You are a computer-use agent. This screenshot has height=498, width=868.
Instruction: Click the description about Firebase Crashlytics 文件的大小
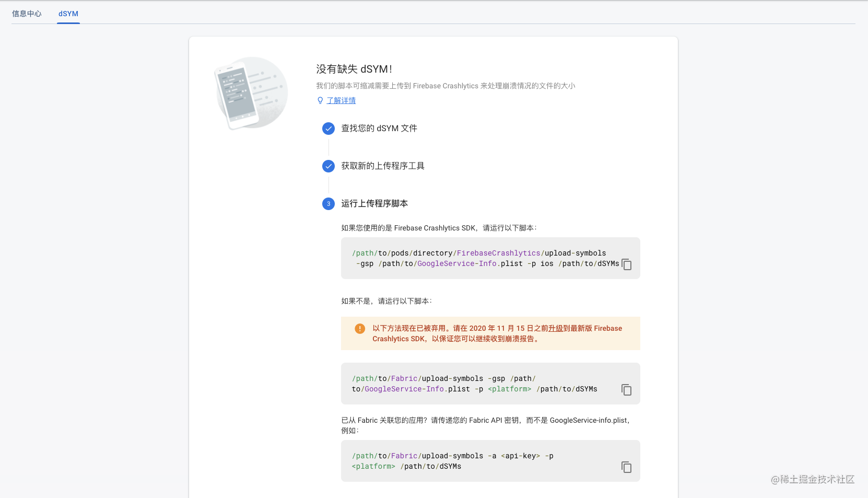pyautogui.click(x=445, y=86)
